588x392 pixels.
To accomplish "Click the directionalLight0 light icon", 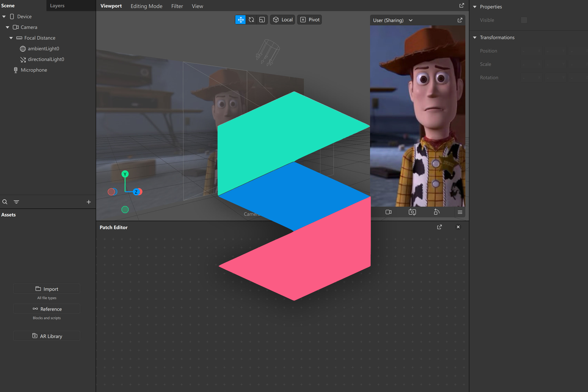I will tap(23, 60).
